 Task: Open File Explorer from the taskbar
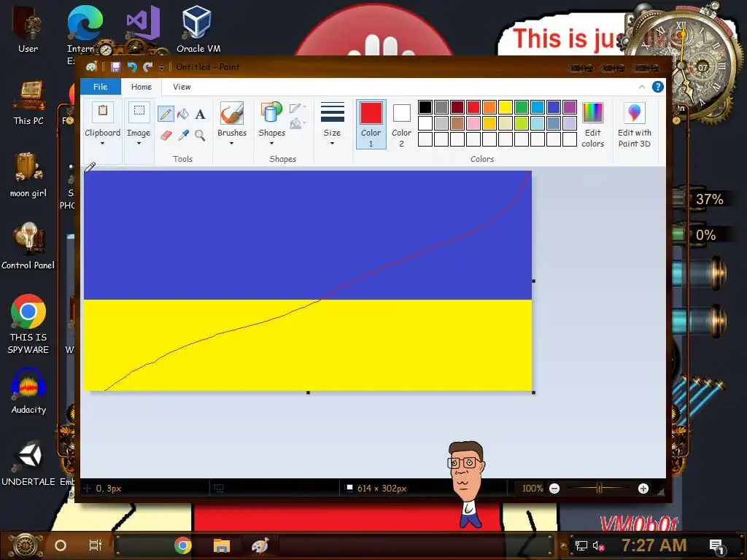222,545
